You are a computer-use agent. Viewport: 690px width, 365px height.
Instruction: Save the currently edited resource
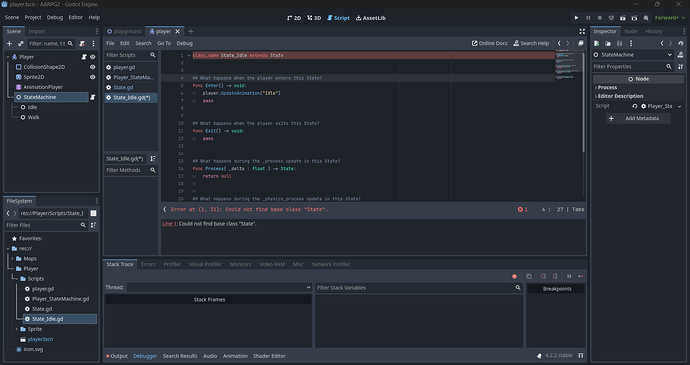pos(619,43)
